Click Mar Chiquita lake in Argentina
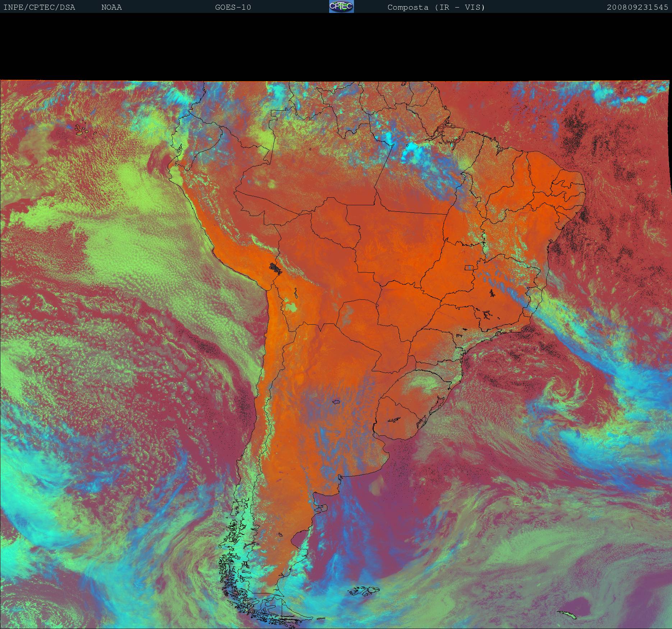Viewport: 672px width, 629px height. coord(336,402)
